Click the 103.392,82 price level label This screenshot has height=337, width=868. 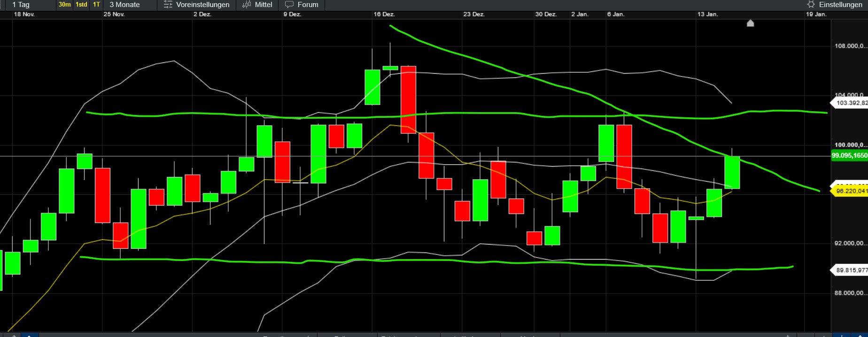[x=849, y=103]
